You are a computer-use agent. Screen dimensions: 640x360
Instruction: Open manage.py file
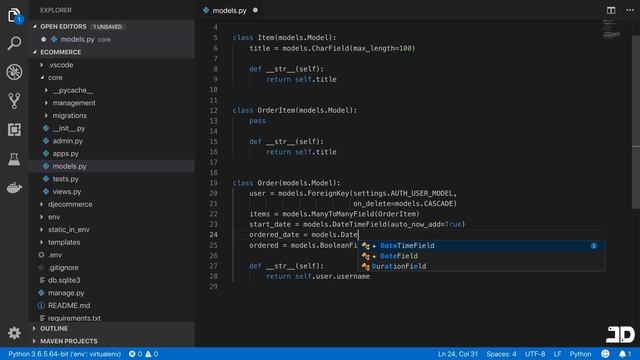(x=111, y=293)
